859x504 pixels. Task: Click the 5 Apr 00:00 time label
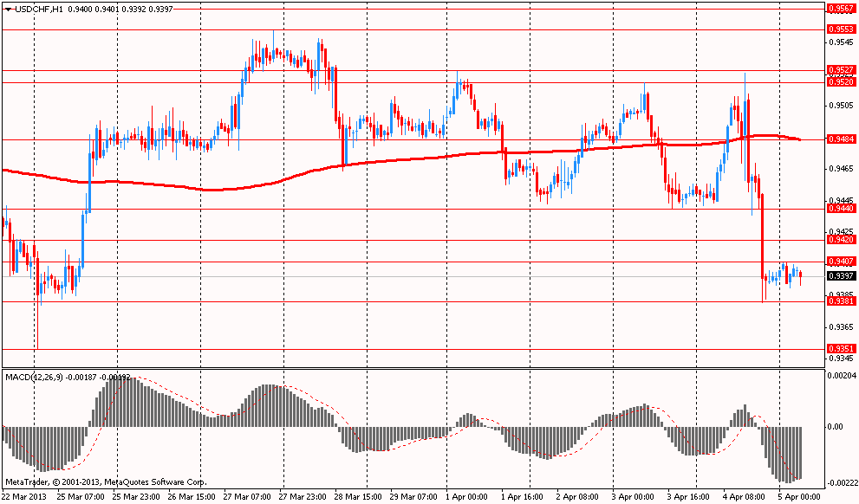(798, 497)
